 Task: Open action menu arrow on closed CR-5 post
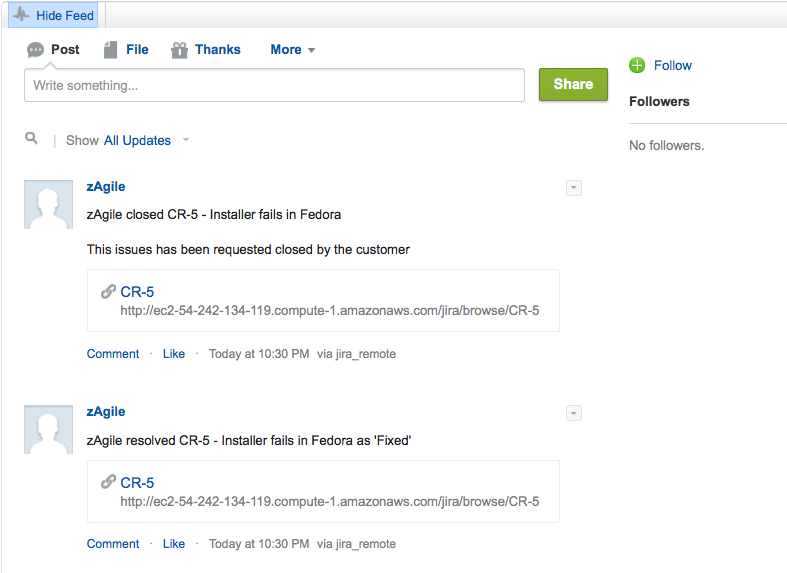573,188
